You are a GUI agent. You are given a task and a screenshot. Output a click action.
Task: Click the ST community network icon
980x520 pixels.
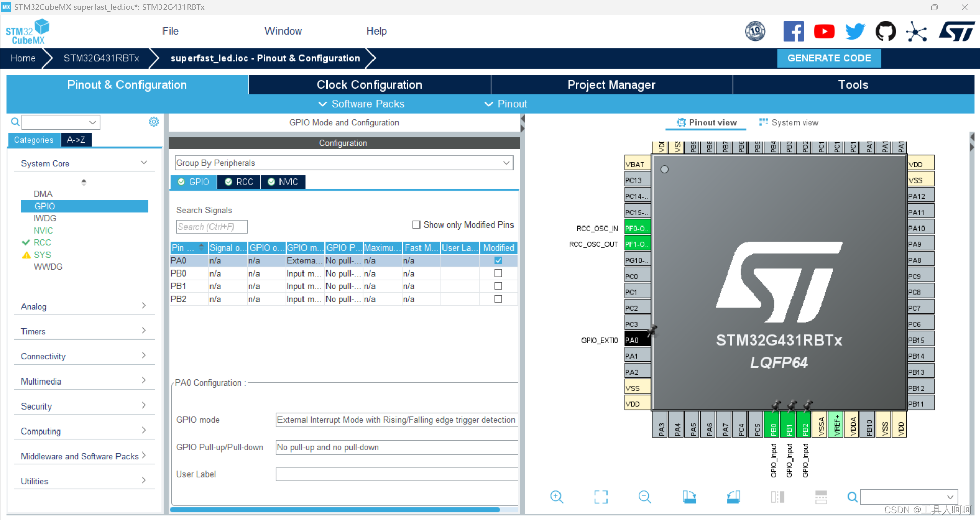(x=917, y=32)
